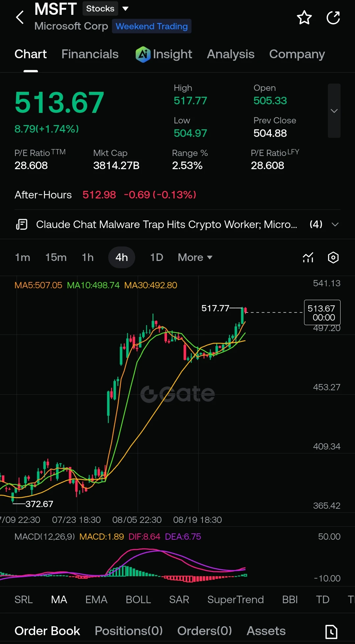Enable the TD indicator

click(x=322, y=600)
